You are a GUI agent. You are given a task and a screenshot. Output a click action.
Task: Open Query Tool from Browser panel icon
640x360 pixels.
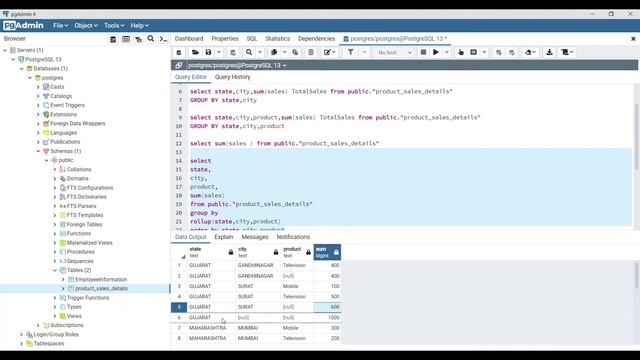click(113, 39)
